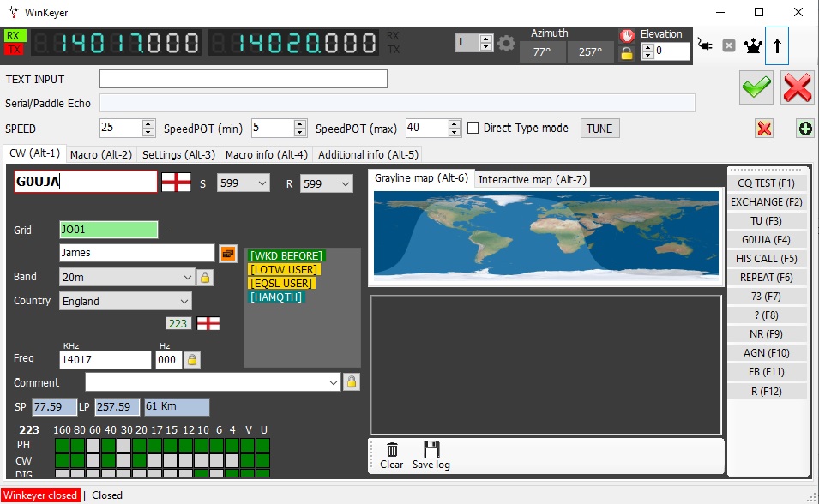Open the R report dropdown
The width and height of the screenshot is (819, 504).
click(346, 183)
